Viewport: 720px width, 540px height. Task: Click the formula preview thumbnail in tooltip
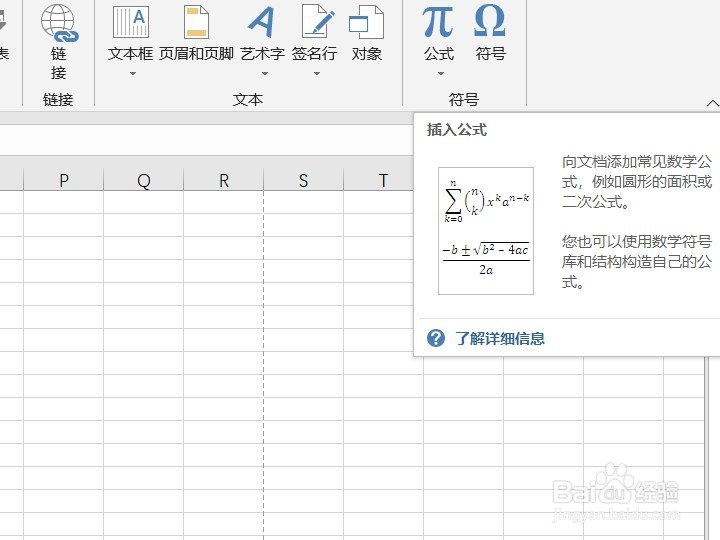(x=486, y=231)
